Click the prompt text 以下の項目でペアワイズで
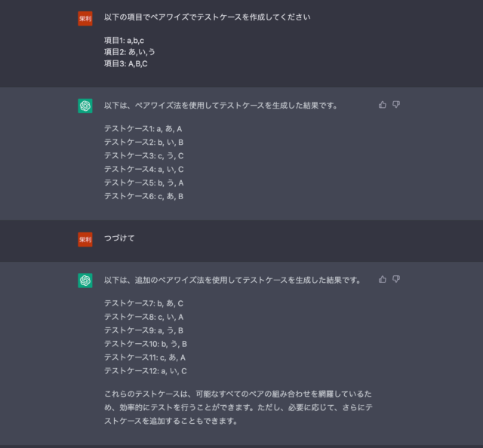Image resolution: width=483 pixels, height=448 pixels. (x=207, y=17)
